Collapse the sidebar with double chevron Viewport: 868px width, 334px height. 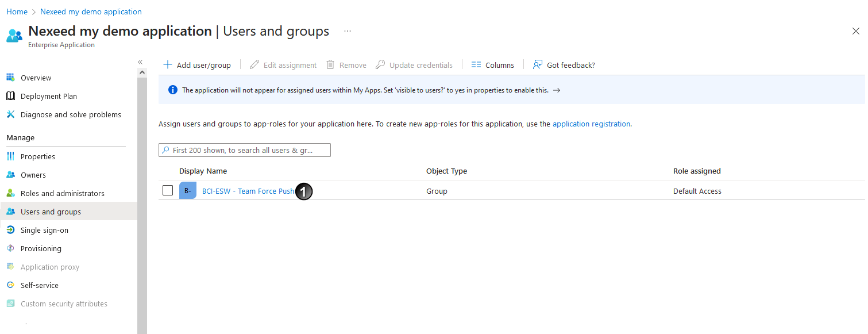140,62
